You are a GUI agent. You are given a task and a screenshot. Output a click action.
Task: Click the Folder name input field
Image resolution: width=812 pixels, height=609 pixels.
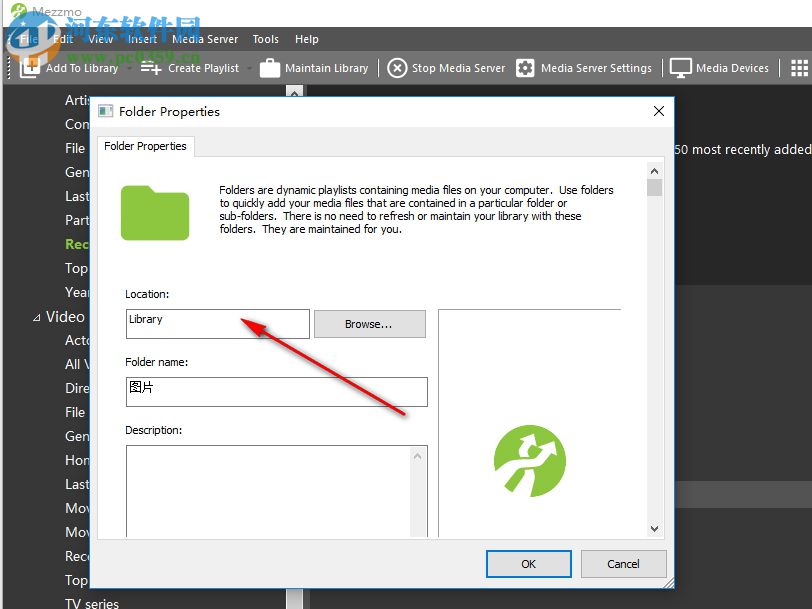coord(277,392)
